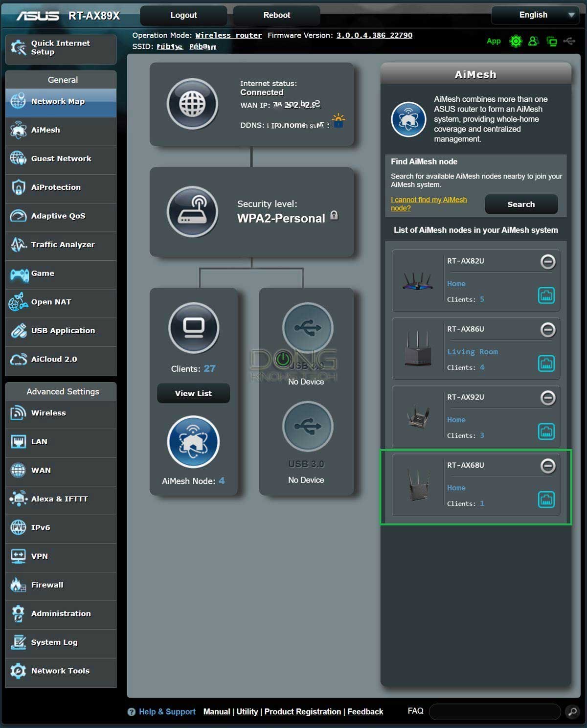The height and width of the screenshot is (728, 587).
Task: Click the globe Internet status icon
Action: click(192, 104)
